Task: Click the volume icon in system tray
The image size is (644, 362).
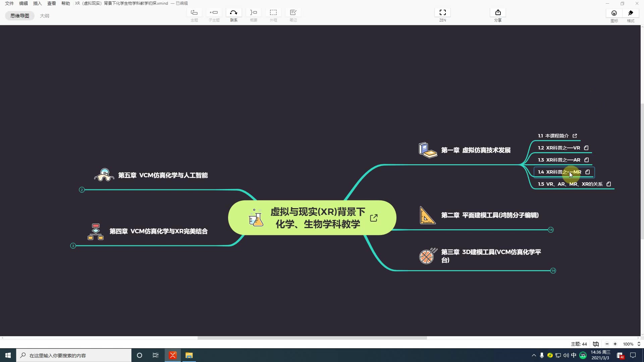Action: [566, 355]
